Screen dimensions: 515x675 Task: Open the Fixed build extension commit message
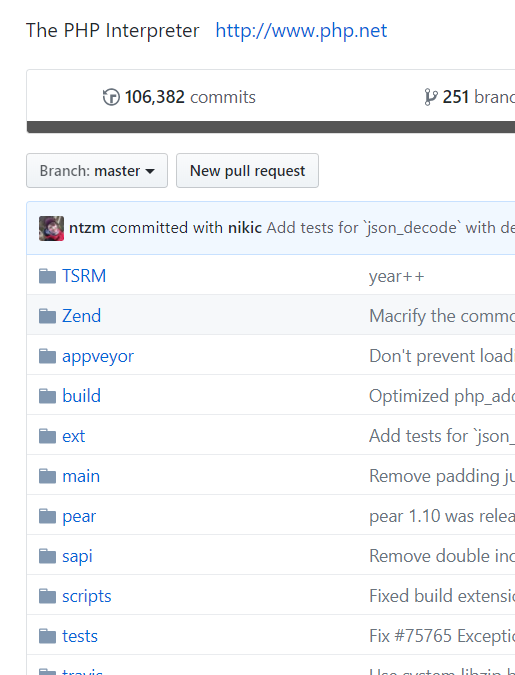[442, 596]
